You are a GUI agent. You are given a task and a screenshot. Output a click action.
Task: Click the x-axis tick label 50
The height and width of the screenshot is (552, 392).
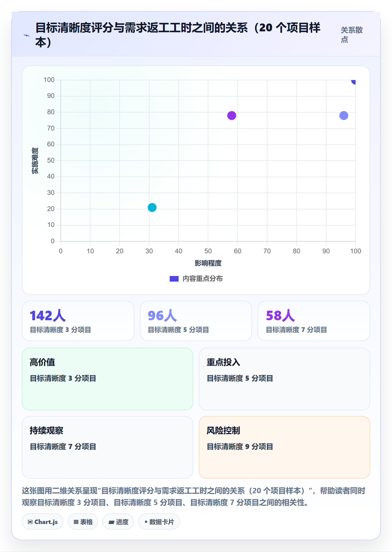coord(208,251)
